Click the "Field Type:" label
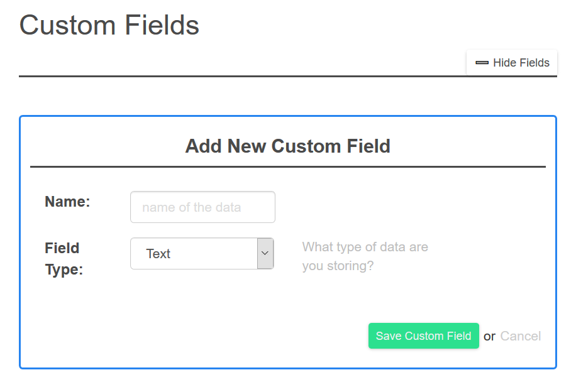The image size is (576, 392). click(62, 258)
